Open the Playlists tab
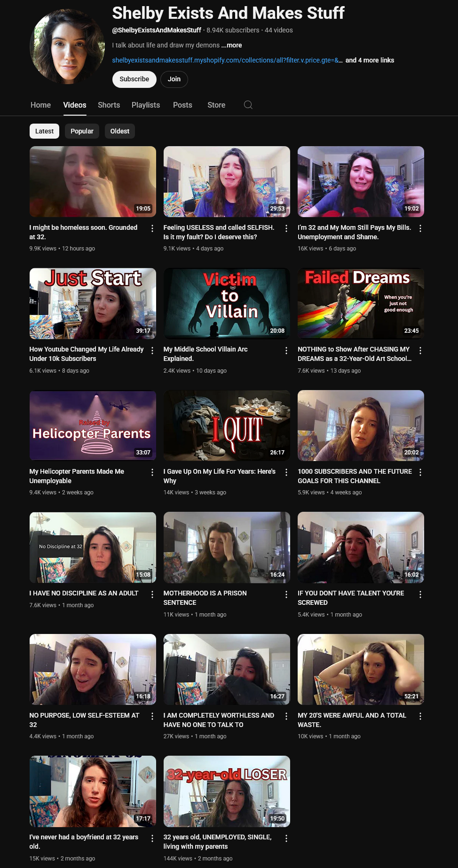The width and height of the screenshot is (458, 868). click(146, 105)
